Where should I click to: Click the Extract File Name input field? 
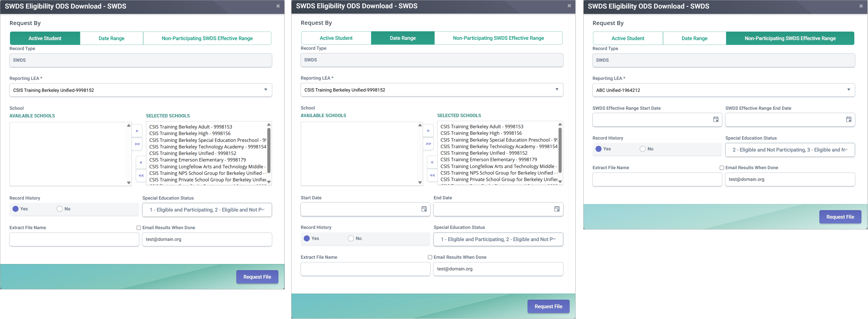click(x=74, y=239)
